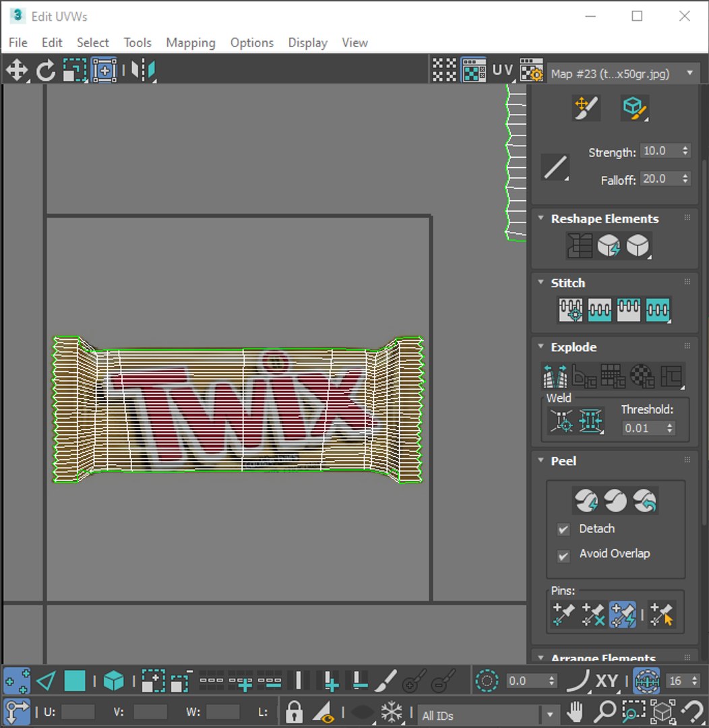
Task: Click Break icon in Explode panel
Action: coord(555,376)
